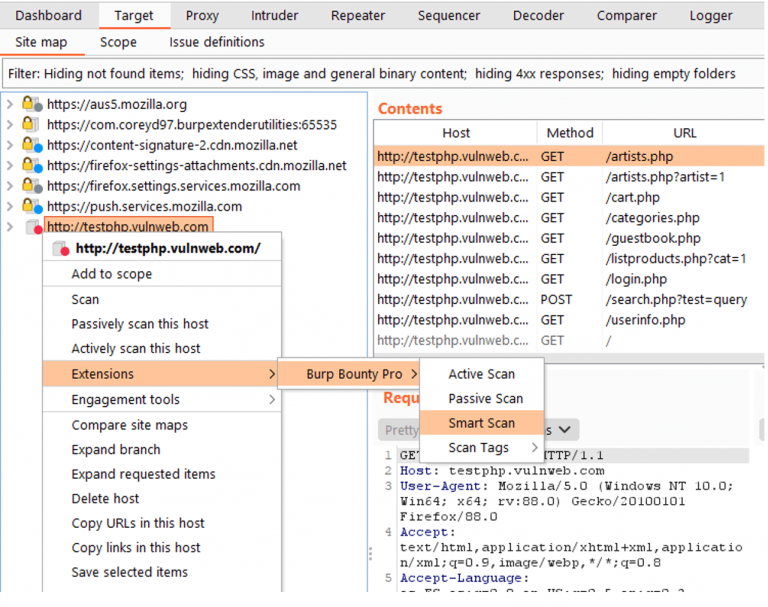Select Copy URLs in this host

(162, 523)
